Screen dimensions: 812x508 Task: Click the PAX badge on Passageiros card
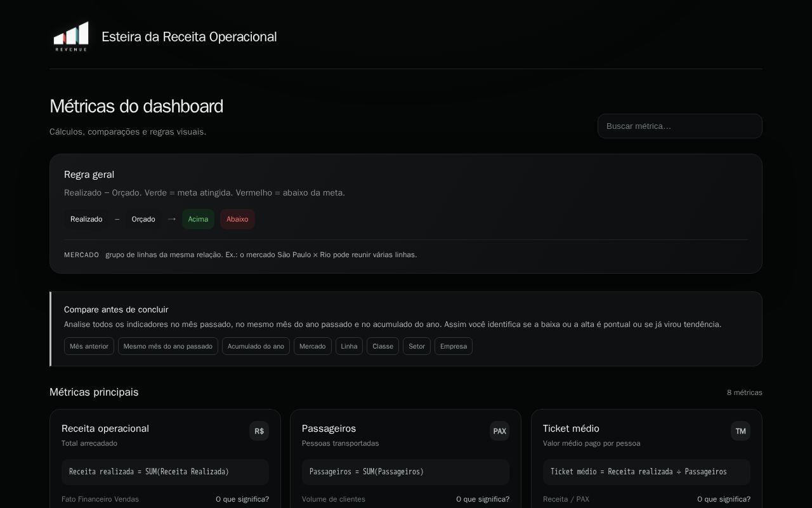[x=499, y=431]
